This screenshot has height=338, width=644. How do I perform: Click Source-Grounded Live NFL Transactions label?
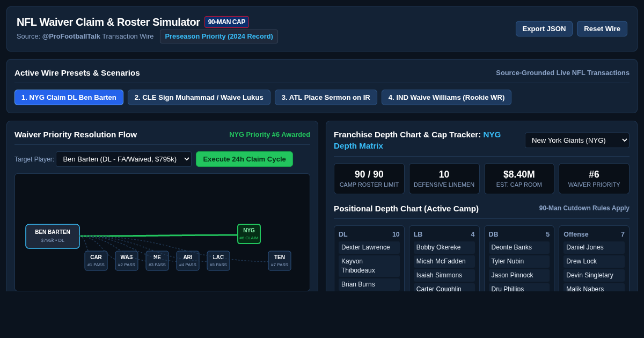(x=562, y=73)
